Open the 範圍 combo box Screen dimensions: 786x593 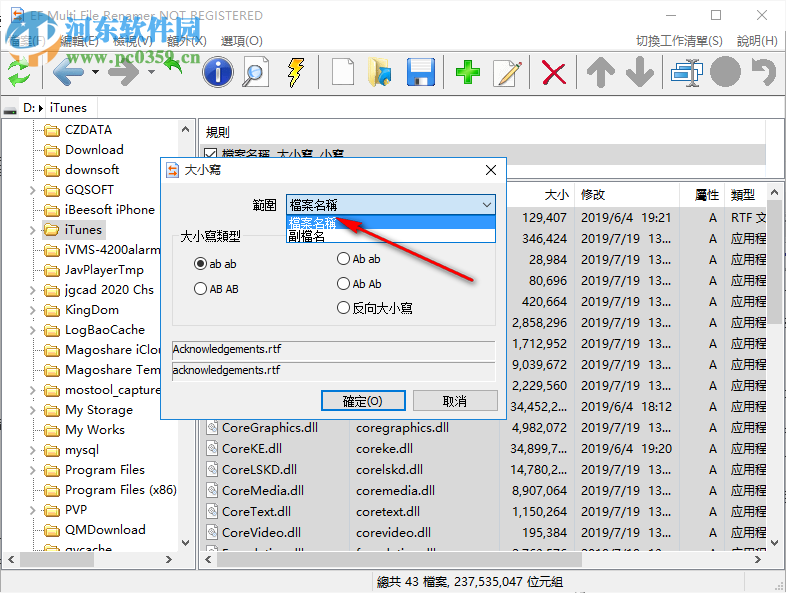pyautogui.click(x=390, y=205)
